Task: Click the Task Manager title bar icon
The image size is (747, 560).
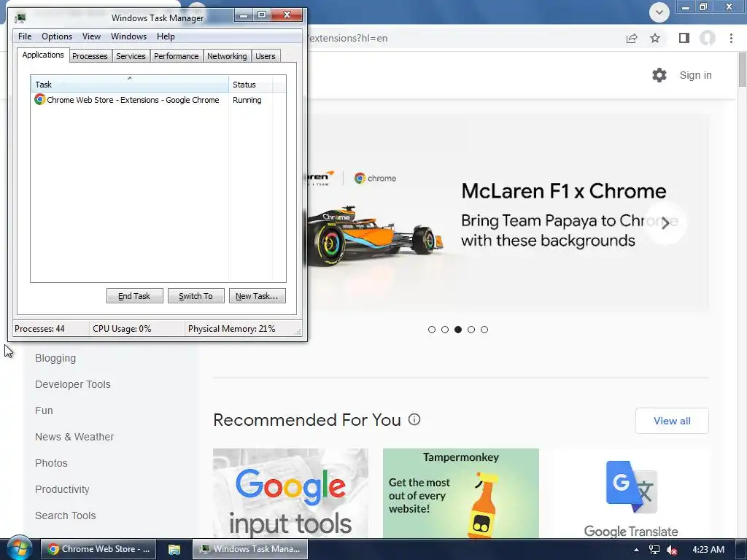Action: click(x=20, y=18)
